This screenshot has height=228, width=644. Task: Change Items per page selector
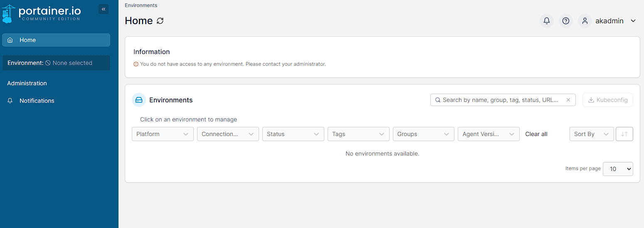tap(618, 169)
